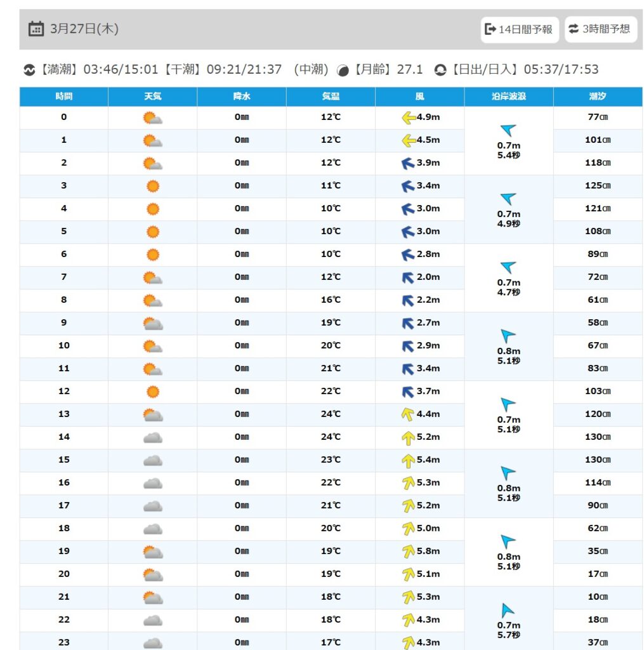Switch to 3時間予想 view
Screen dimensions: 644x650
coord(600,29)
